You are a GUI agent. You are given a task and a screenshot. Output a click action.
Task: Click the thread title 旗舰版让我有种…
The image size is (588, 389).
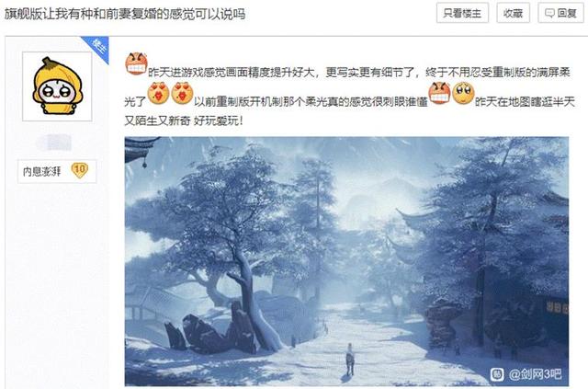coord(125,14)
